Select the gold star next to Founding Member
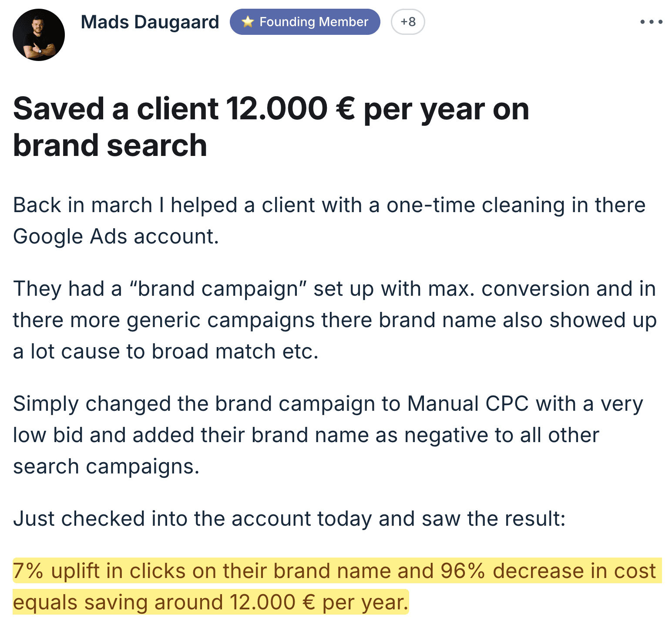672x622 pixels. [247, 21]
